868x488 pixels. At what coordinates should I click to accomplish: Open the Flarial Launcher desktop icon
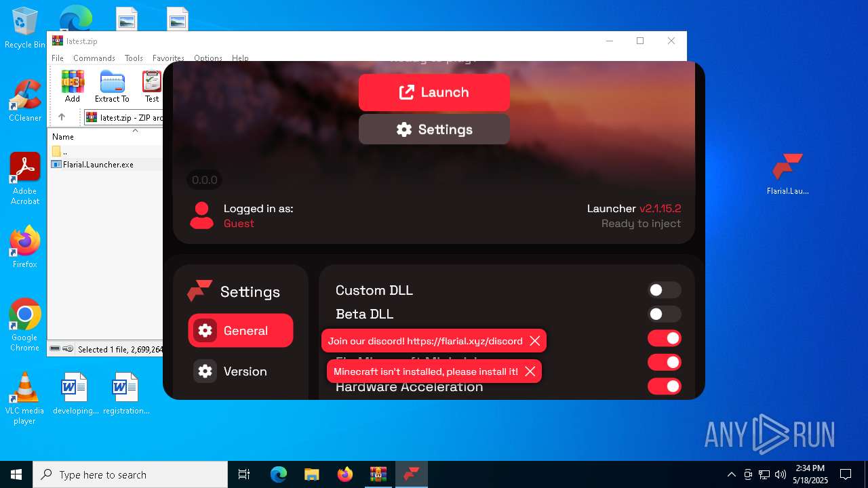click(787, 175)
